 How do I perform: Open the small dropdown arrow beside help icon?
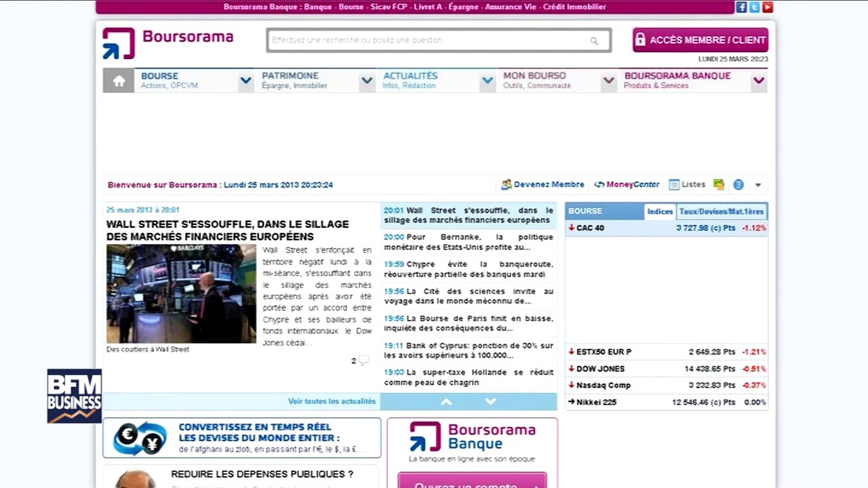click(x=758, y=185)
